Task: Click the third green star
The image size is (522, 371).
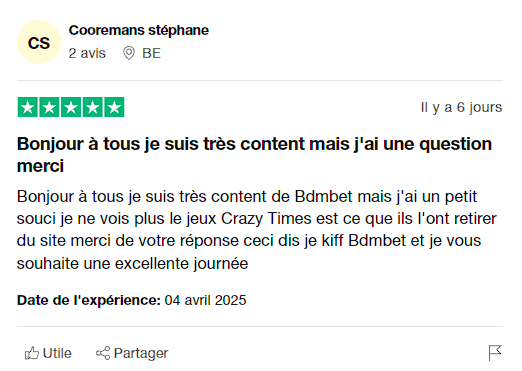Action: pos(71,107)
